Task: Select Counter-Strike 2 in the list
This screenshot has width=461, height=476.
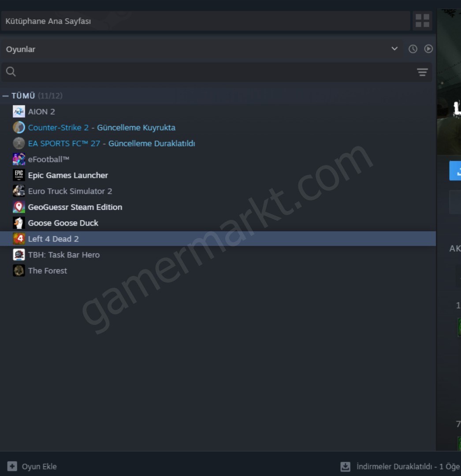Action: (x=218, y=127)
